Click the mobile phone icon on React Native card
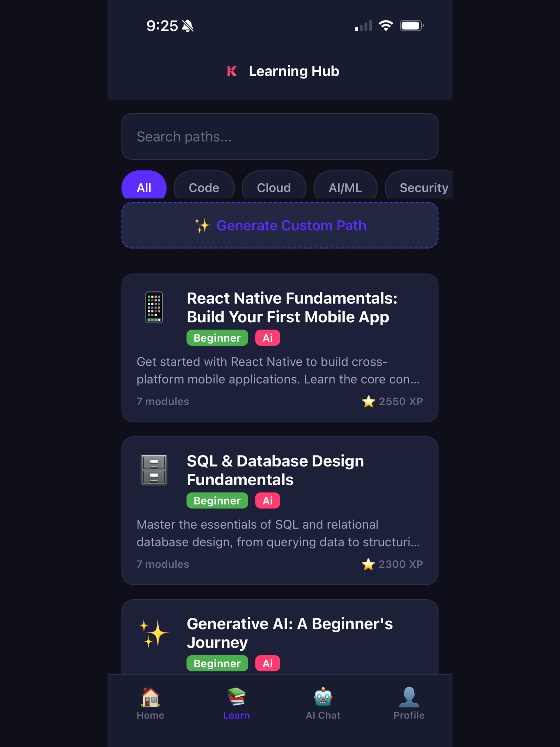 click(x=154, y=307)
